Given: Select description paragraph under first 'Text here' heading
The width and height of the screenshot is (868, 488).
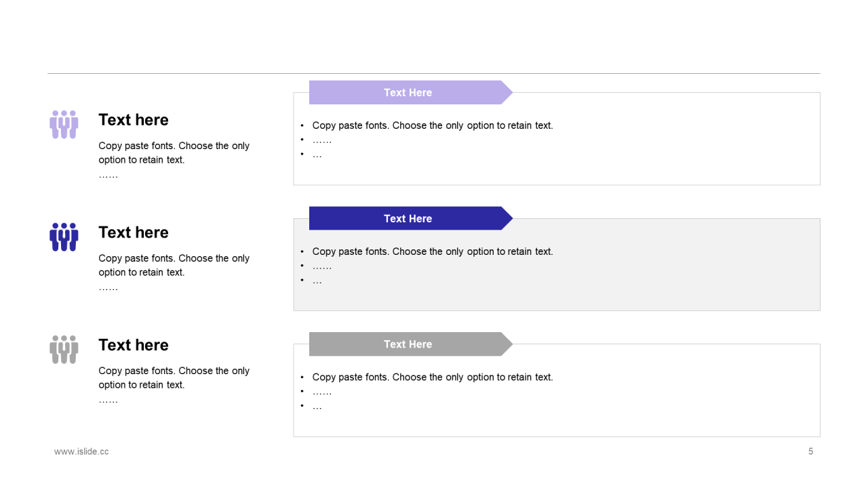Looking at the screenshot, I should pos(174,160).
